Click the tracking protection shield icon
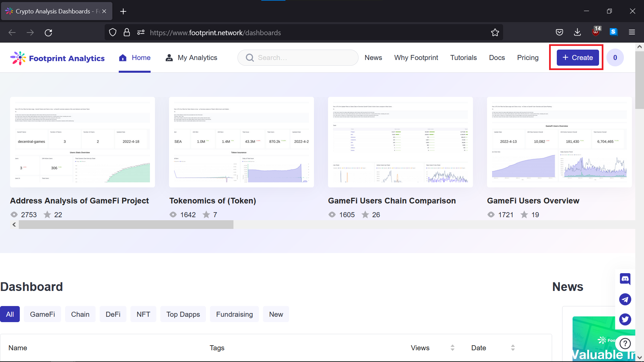Screen dimensions: 644x362 [x=113, y=33]
